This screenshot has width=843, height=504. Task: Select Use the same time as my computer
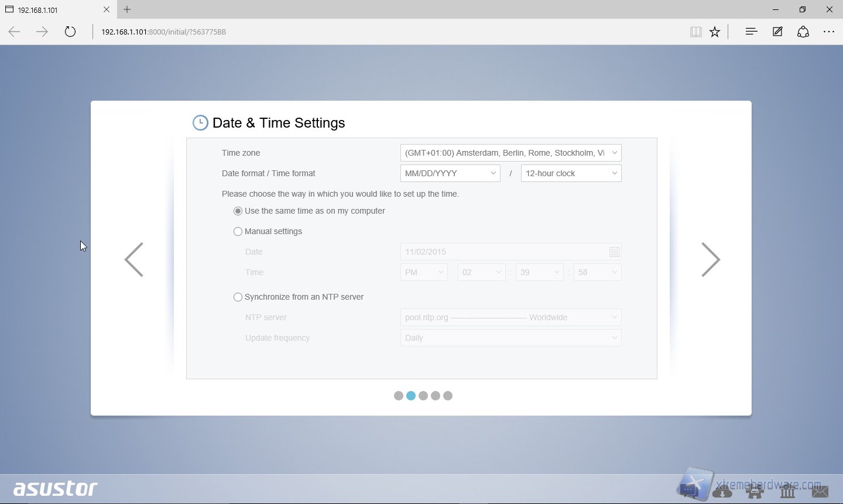click(x=238, y=211)
